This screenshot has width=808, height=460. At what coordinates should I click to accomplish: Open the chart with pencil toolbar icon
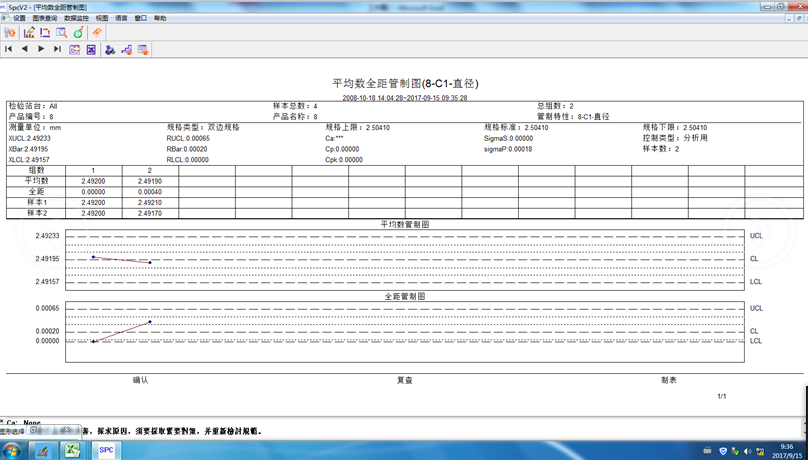click(x=29, y=33)
